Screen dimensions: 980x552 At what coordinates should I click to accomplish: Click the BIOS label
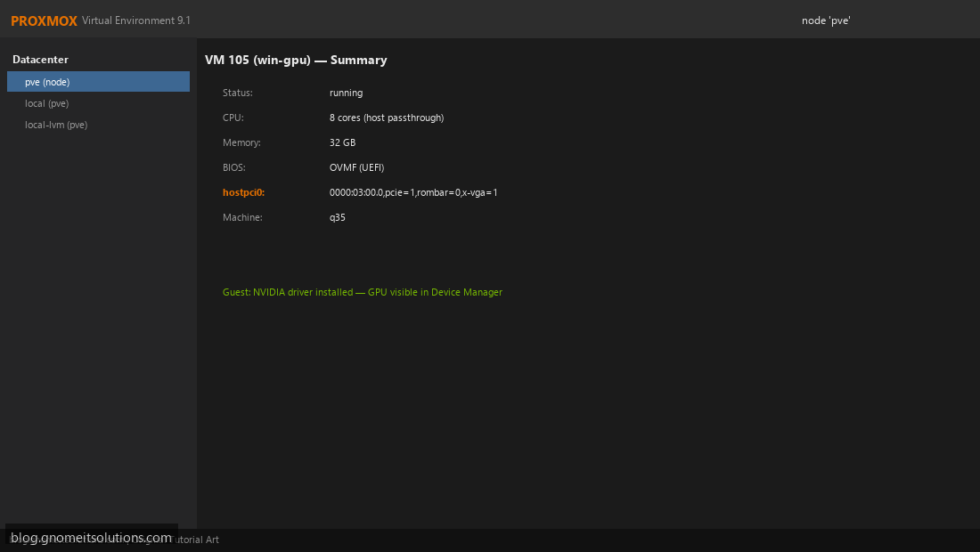tap(234, 167)
